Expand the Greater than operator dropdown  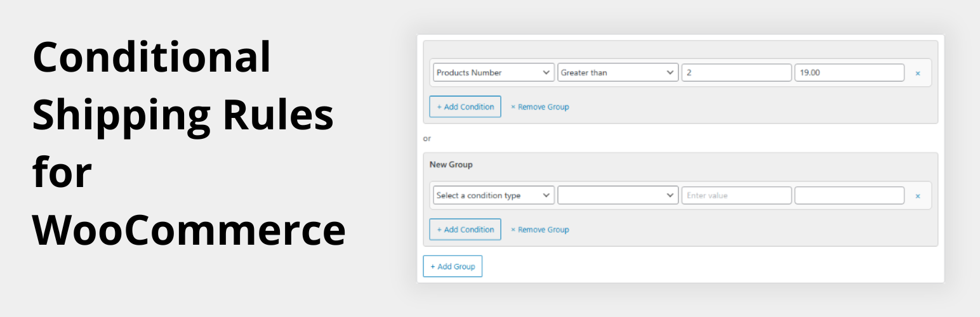click(x=617, y=73)
